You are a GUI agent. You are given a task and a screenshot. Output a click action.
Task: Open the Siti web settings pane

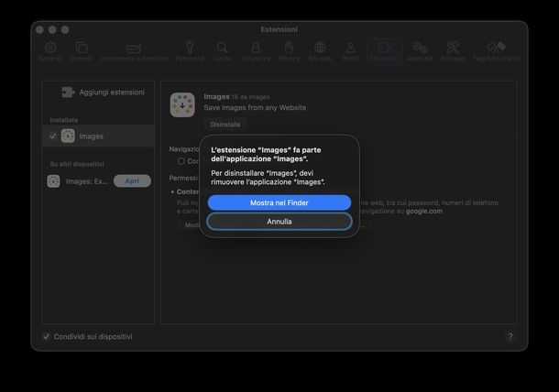pos(320,51)
